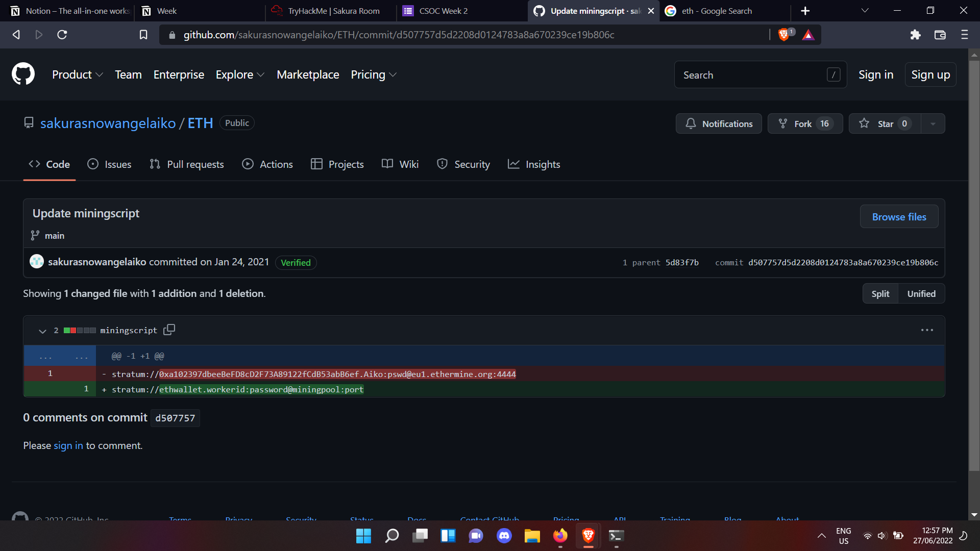Image resolution: width=980 pixels, height=551 pixels.
Task: Open the browser extensions puzzle icon
Action: pyautogui.click(x=916, y=35)
